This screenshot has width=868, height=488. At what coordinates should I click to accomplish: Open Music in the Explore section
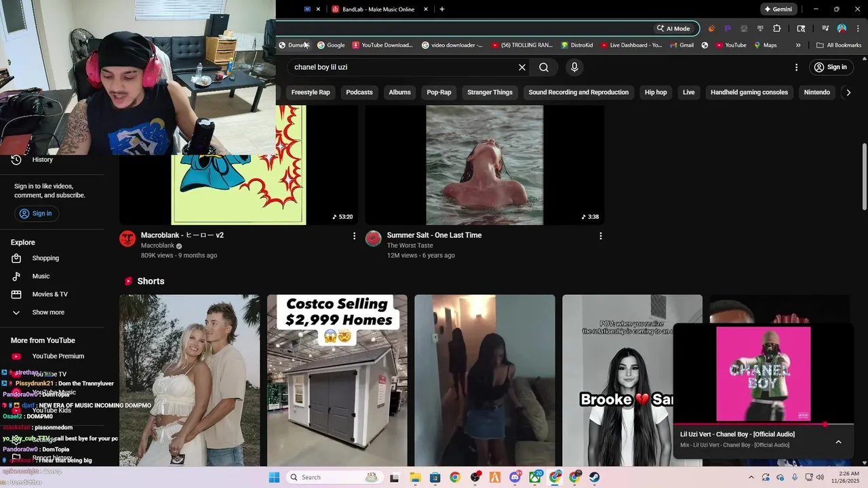pos(41,277)
